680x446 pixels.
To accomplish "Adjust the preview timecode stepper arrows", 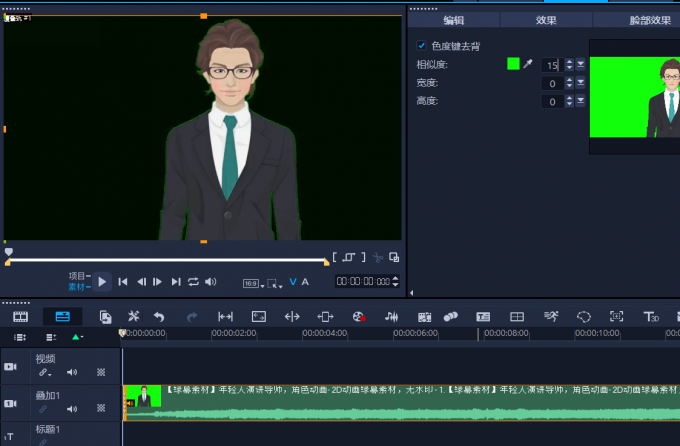I will click(395, 282).
